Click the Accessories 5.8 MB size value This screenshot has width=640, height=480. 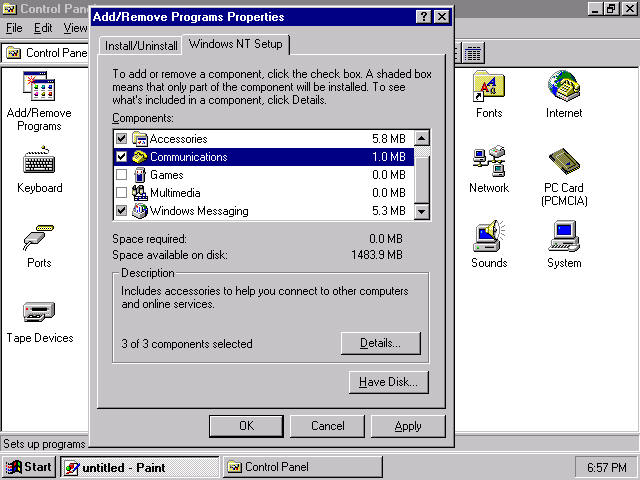pos(389,139)
